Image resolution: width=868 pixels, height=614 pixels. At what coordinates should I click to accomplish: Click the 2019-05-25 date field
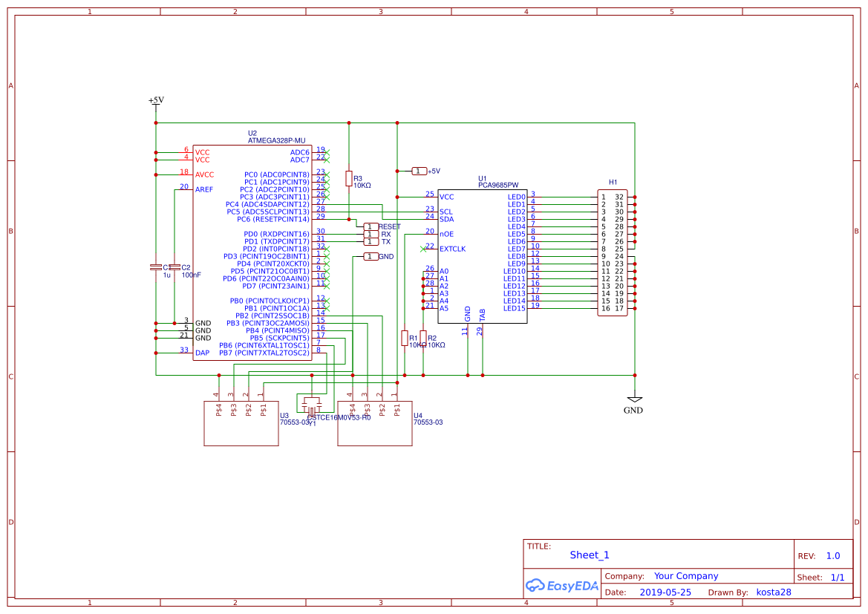point(665,592)
